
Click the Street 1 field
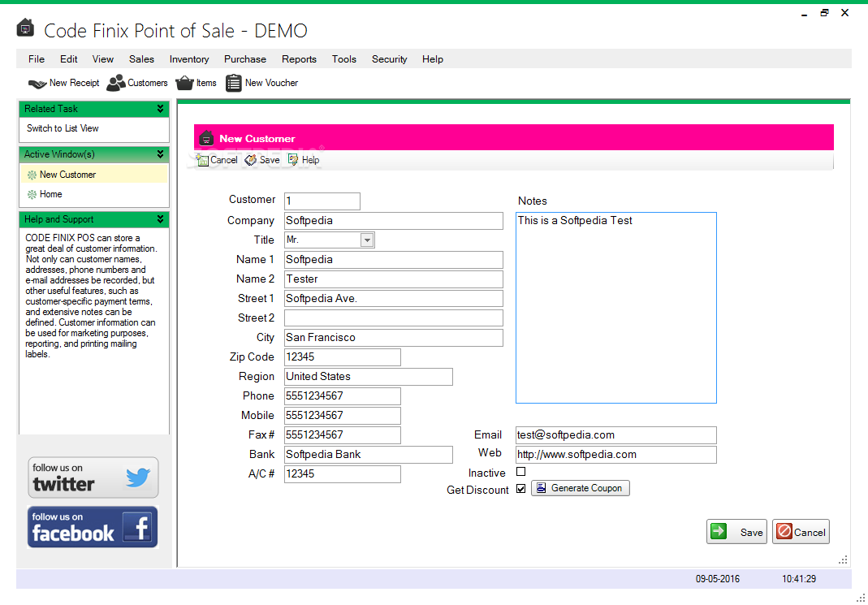[394, 298]
